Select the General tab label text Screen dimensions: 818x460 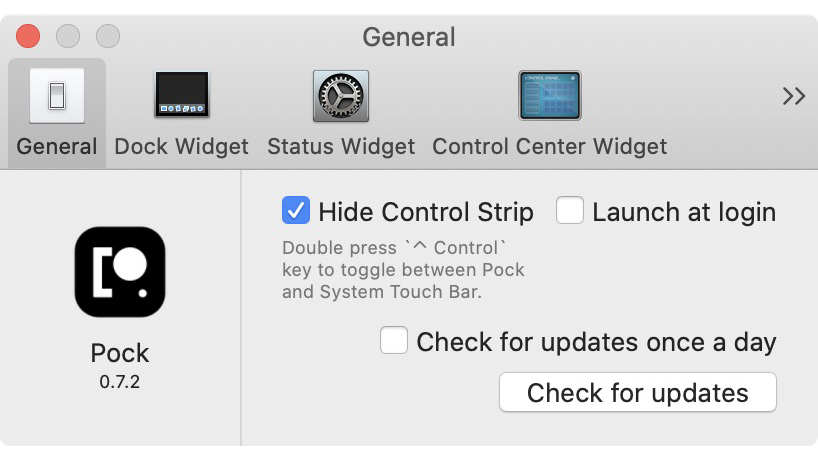[57, 147]
